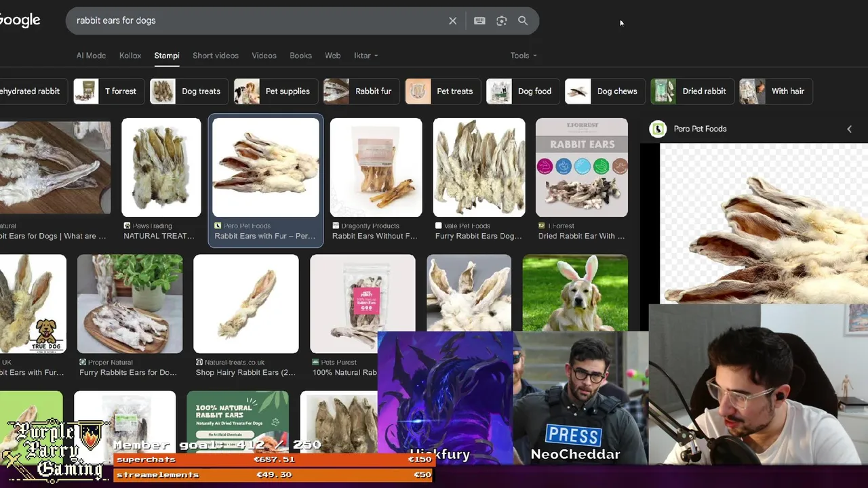Open the golden retriever bunny ears image
This screenshot has height=488, width=868.
pyautogui.click(x=575, y=293)
